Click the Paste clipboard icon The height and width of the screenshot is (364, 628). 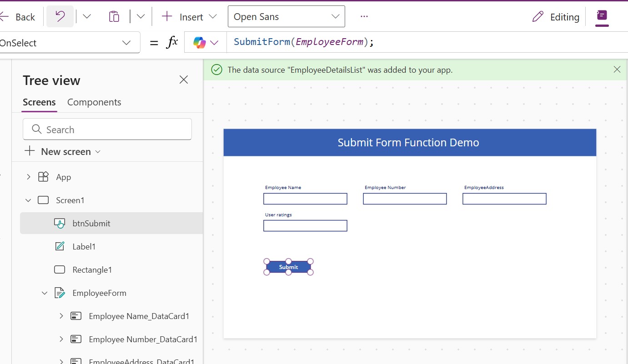pyautogui.click(x=114, y=17)
